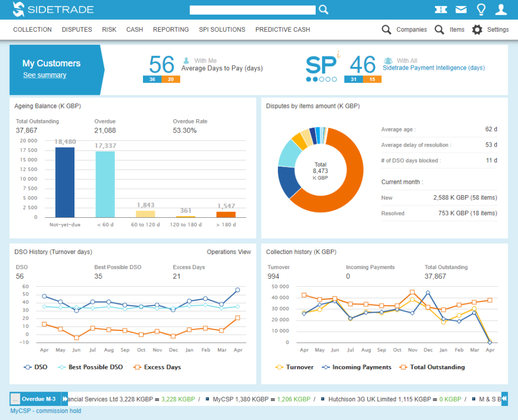Open the lightbulb suggestions icon
Viewport: 518px width, 420px height.
(482, 9)
